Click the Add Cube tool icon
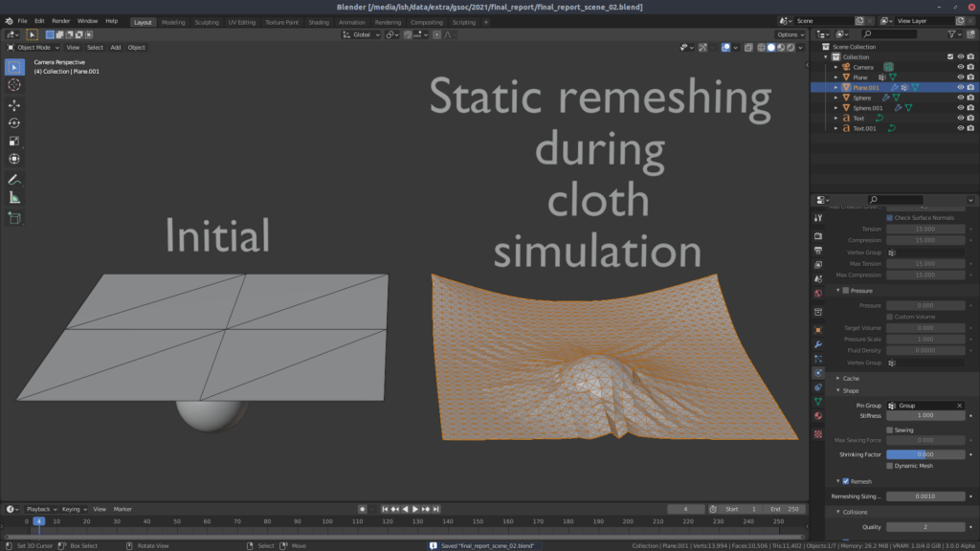The height and width of the screenshot is (551, 980). pyautogui.click(x=14, y=218)
